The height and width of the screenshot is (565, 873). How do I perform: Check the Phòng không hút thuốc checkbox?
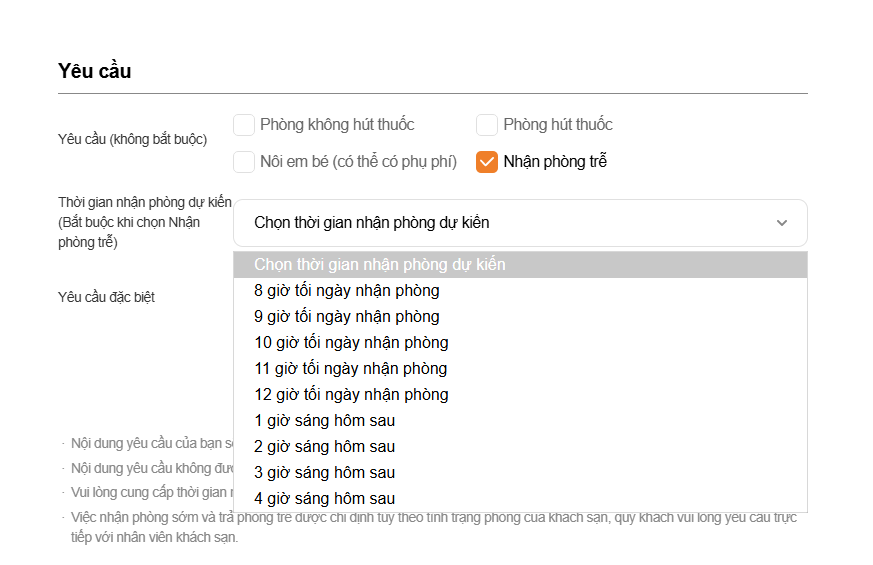244,125
